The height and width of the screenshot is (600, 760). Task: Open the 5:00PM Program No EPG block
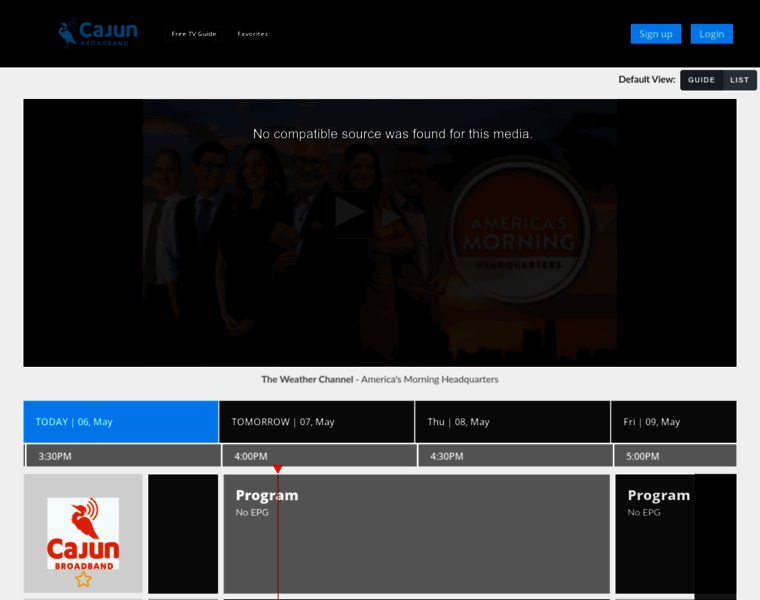[676, 534]
